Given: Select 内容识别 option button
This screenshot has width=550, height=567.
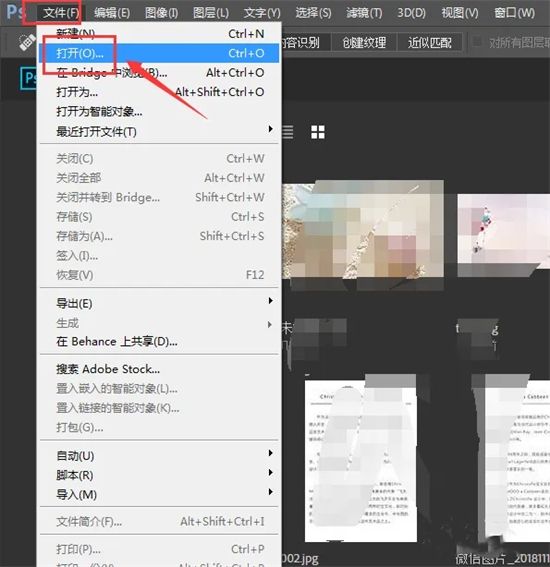Looking at the screenshot, I should point(306,43).
